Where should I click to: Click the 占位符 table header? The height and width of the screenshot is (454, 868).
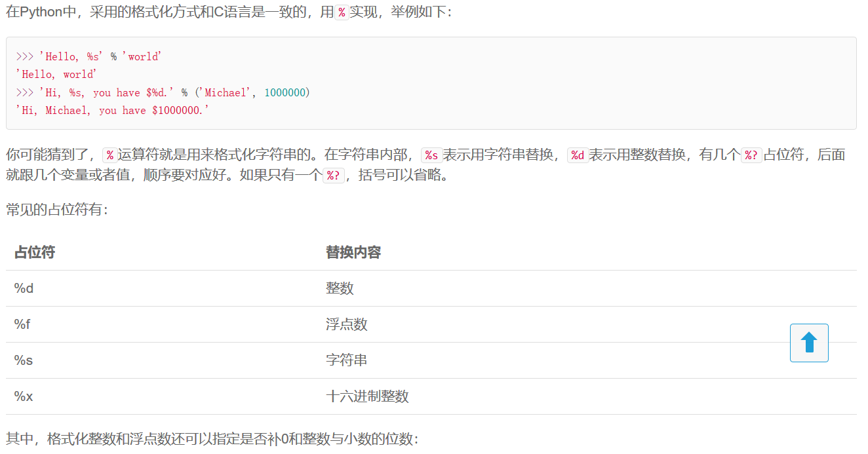click(x=33, y=252)
